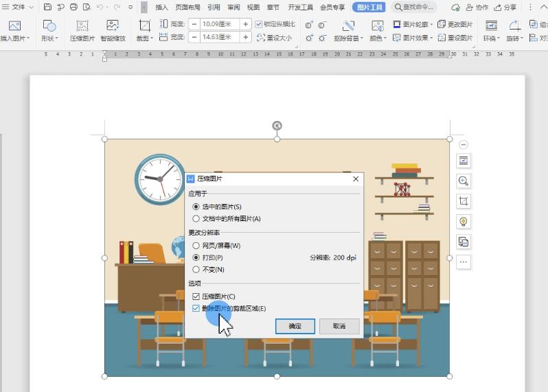Screen dimensions: 548x392
Task: Uncheck the 压缩图片(C) checkbox
Action: click(196, 297)
